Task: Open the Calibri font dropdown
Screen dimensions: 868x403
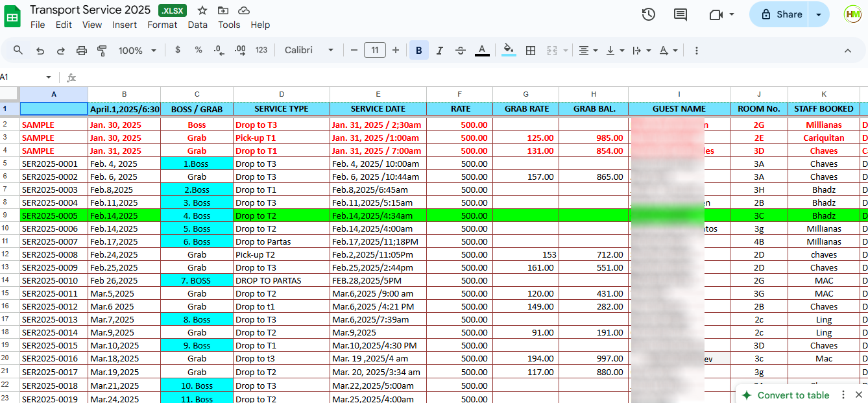Action: [309, 51]
